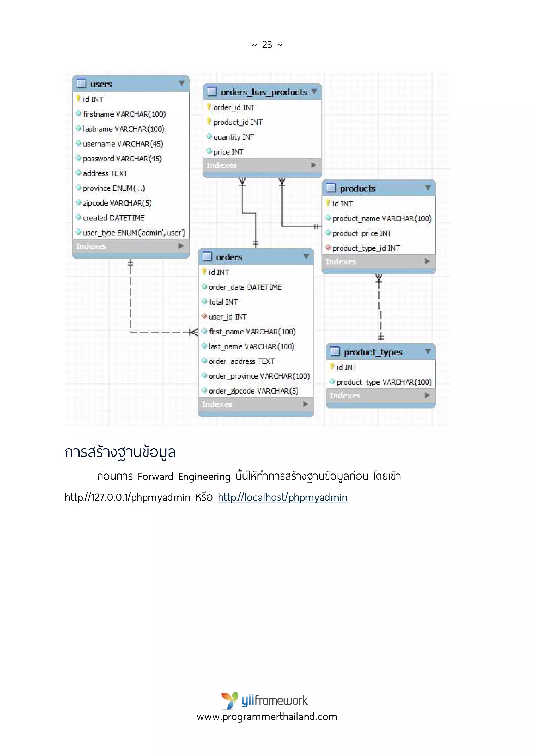Click the www.programmerthailand.com address
The height and width of the screenshot is (756, 534).
click(267, 717)
